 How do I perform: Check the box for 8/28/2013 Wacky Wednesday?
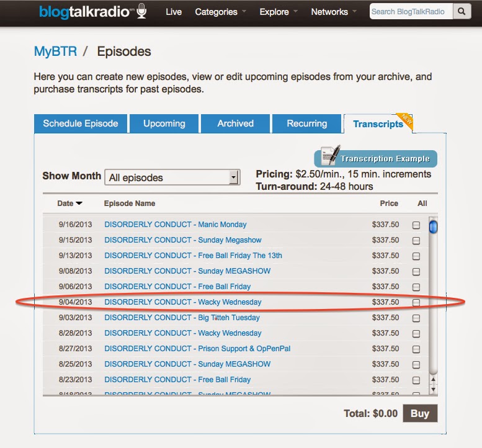tap(416, 334)
